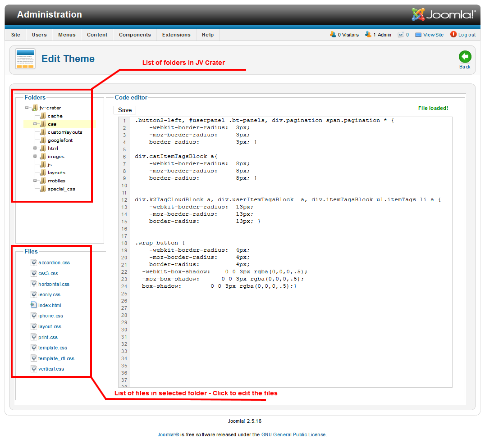Click the Log out power icon
Viewport: 485px width, 448px height.
pyautogui.click(x=453, y=34)
